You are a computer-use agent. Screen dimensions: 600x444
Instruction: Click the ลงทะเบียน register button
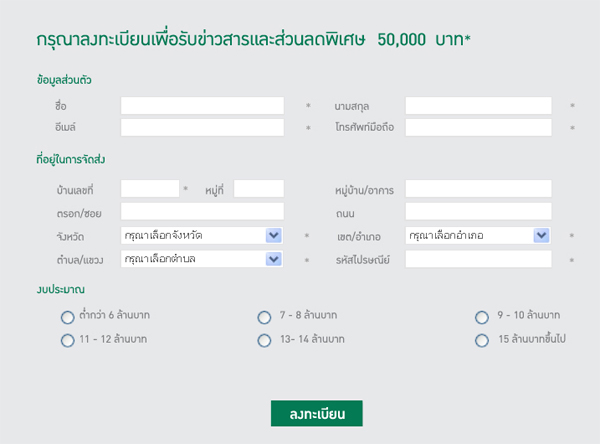coord(316,413)
